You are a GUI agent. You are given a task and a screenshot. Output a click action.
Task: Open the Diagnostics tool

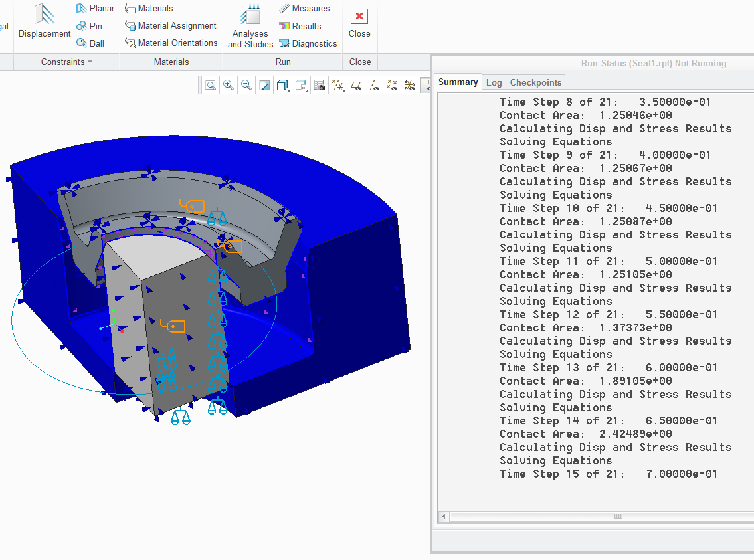(308, 43)
